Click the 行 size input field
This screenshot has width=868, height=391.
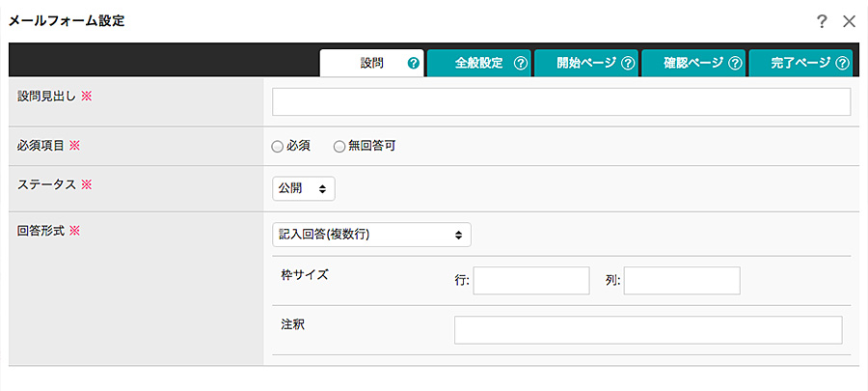(x=531, y=280)
